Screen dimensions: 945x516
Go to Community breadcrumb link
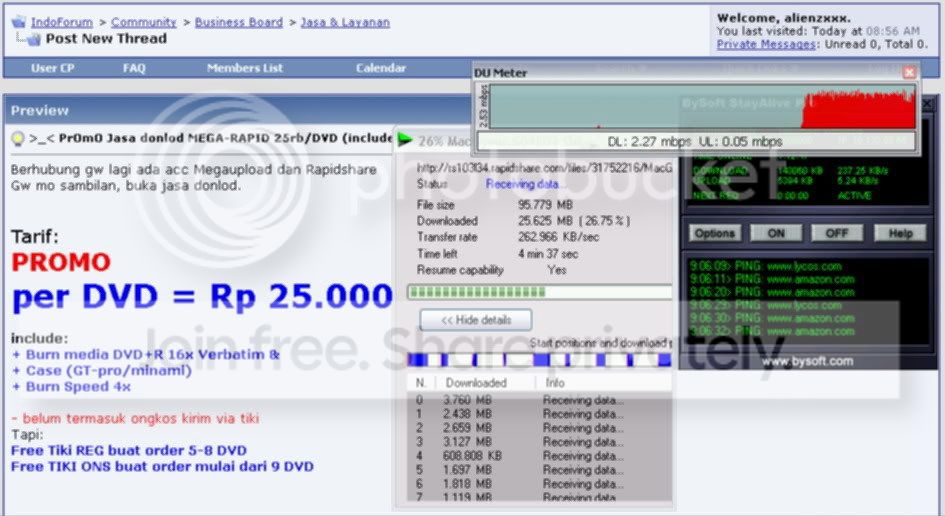click(x=143, y=22)
